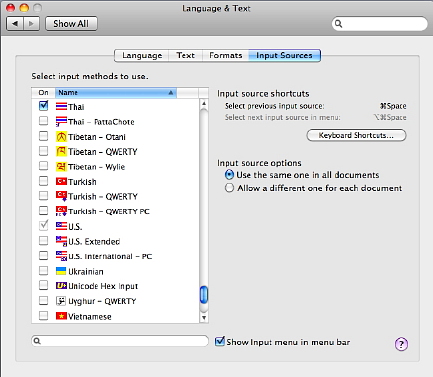The width and height of the screenshot is (433, 377).
Task: Switch to the Text tab
Action: point(185,55)
